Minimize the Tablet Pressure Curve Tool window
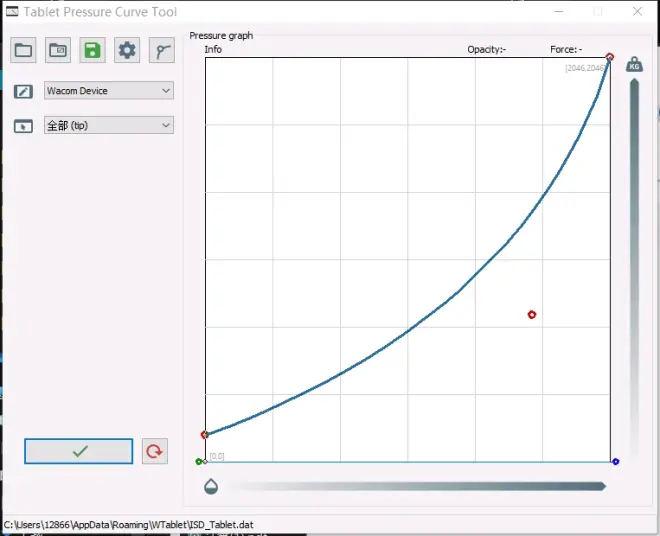 pos(559,11)
